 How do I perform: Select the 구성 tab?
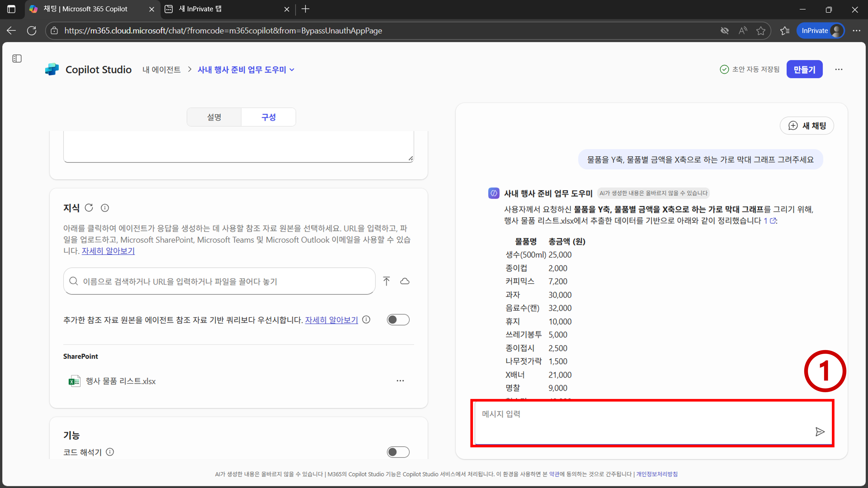pos(269,117)
